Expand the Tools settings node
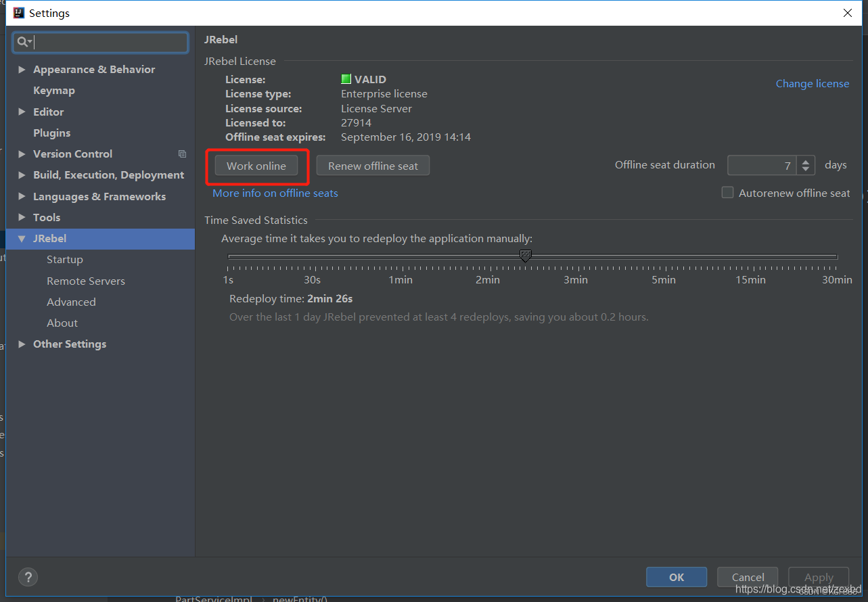 pyautogui.click(x=22, y=218)
